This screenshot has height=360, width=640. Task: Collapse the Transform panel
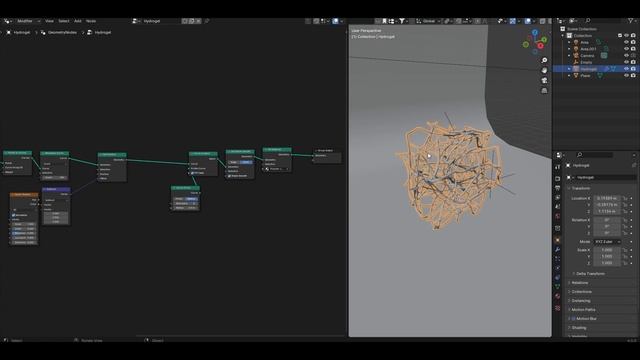point(580,188)
